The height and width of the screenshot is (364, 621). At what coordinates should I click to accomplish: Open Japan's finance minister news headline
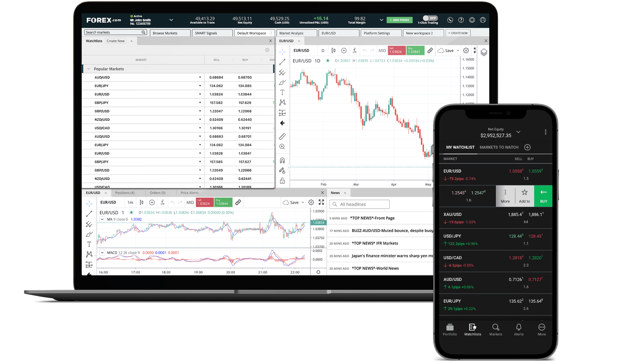point(392,256)
